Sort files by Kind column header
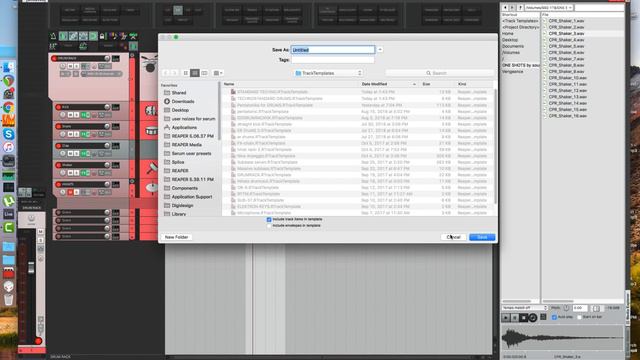640x360 pixels. tap(473, 84)
